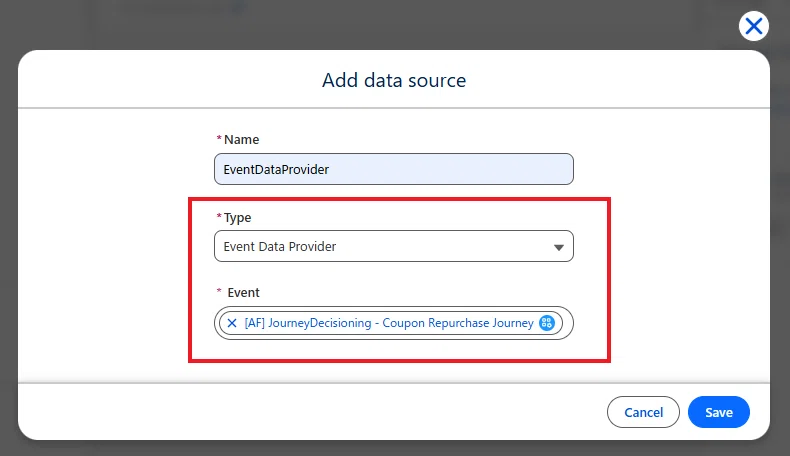Click the dimmed backdrop outside the dialog

353,23
